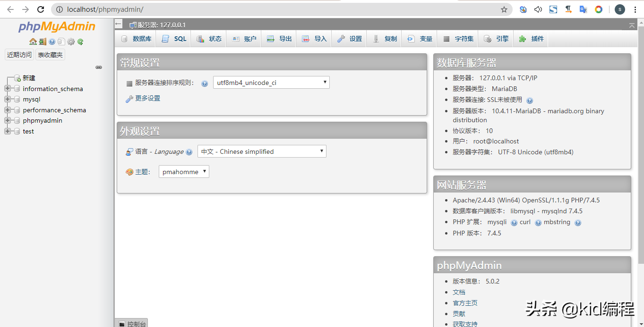Click the 表收藏夹 favorites button

tap(50, 54)
